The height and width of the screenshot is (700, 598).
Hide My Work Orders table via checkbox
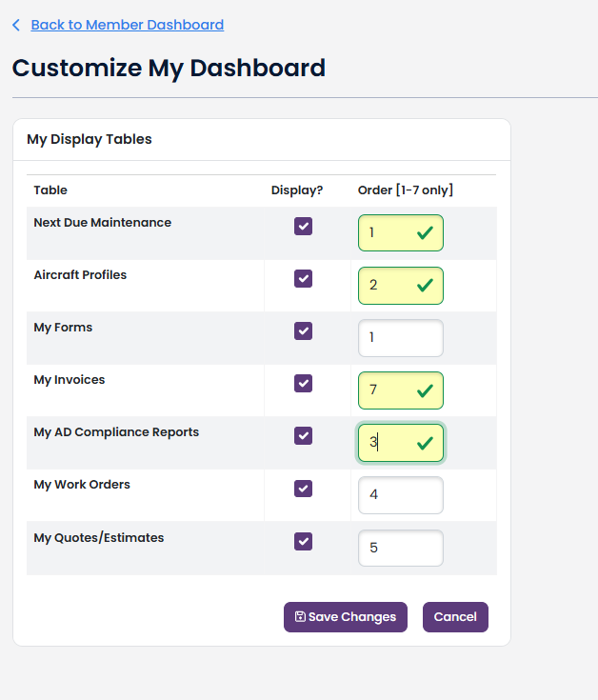tap(303, 489)
